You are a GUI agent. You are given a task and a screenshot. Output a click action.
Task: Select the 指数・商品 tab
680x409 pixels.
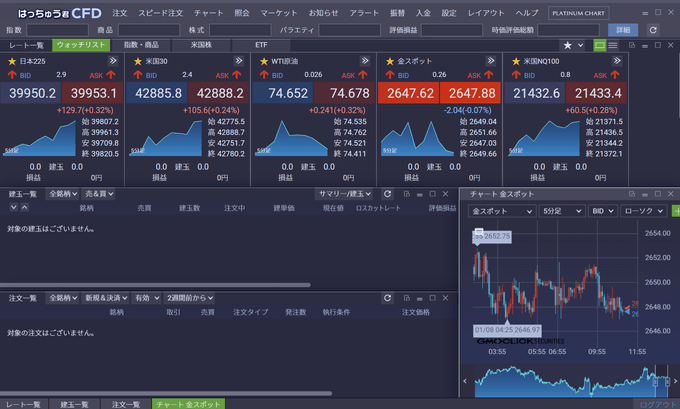click(141, 45)
